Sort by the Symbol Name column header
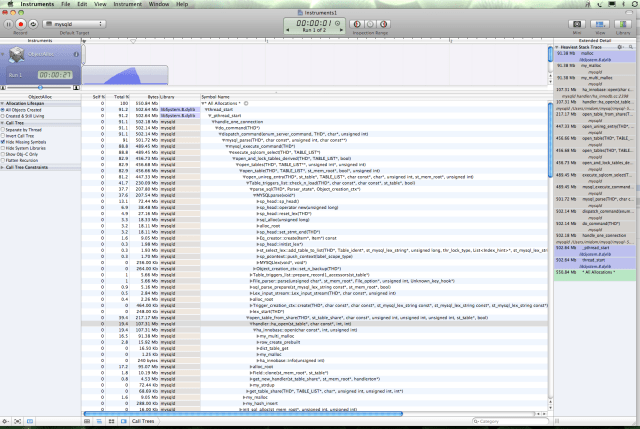The image size is (640, 429). (373, 97)
